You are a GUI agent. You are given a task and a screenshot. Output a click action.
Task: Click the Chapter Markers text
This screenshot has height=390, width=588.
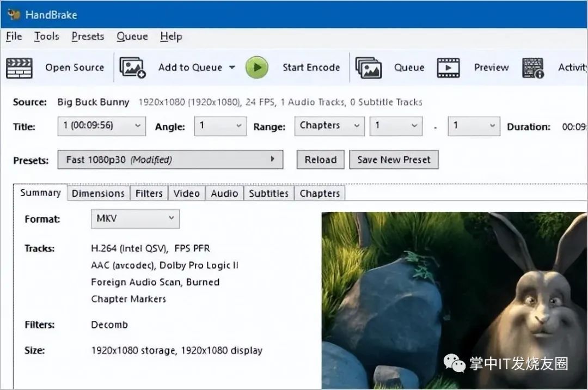coord(128,299)
